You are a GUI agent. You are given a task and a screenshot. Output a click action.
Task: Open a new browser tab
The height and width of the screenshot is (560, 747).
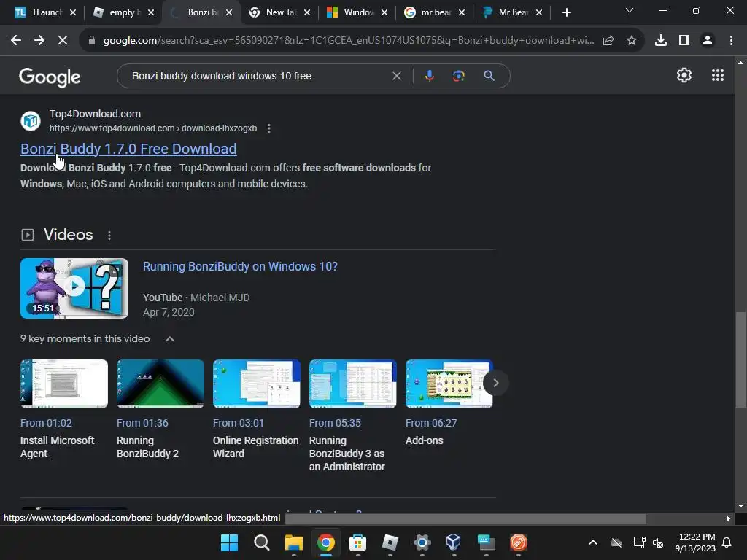coord(566,12)
